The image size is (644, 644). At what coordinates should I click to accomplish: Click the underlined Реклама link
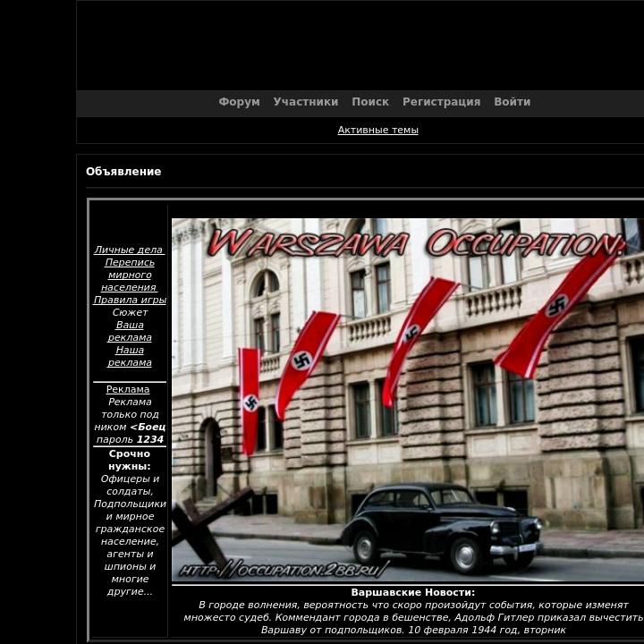pyautogui.click(x=128, y=389)
